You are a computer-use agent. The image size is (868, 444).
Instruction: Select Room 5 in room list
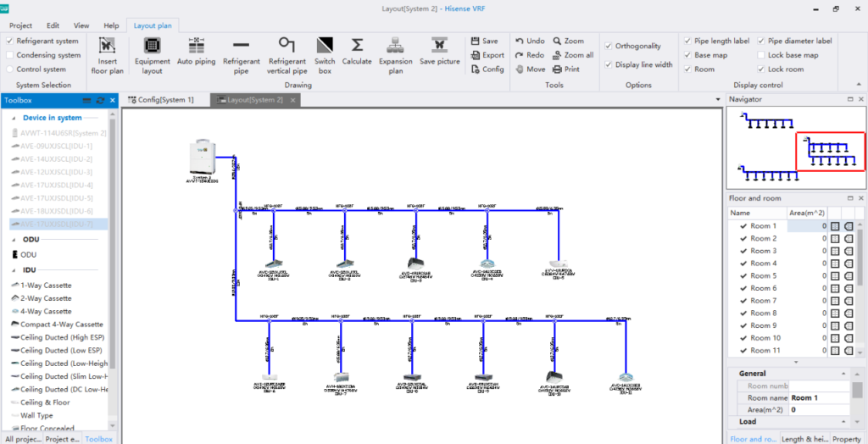click(763, 275)
